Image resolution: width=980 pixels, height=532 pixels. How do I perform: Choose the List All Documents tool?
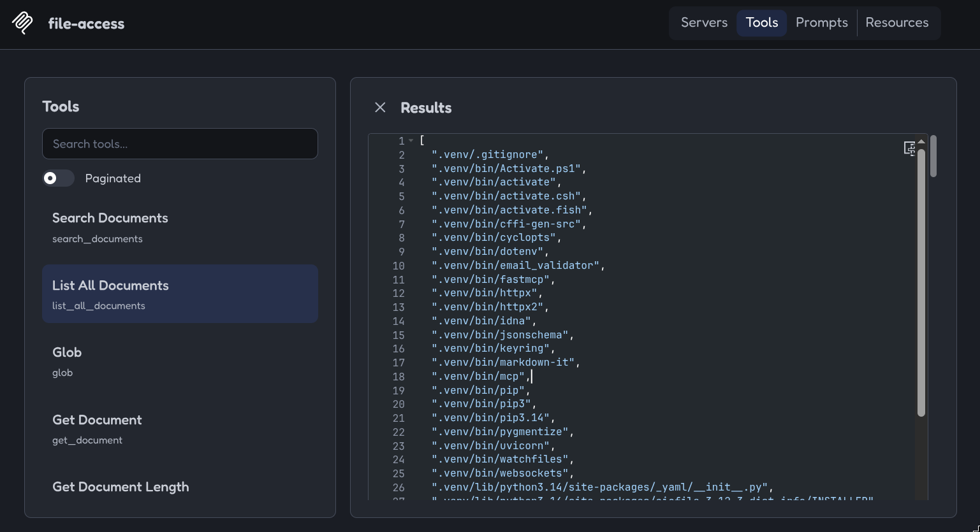click(180, 294)
